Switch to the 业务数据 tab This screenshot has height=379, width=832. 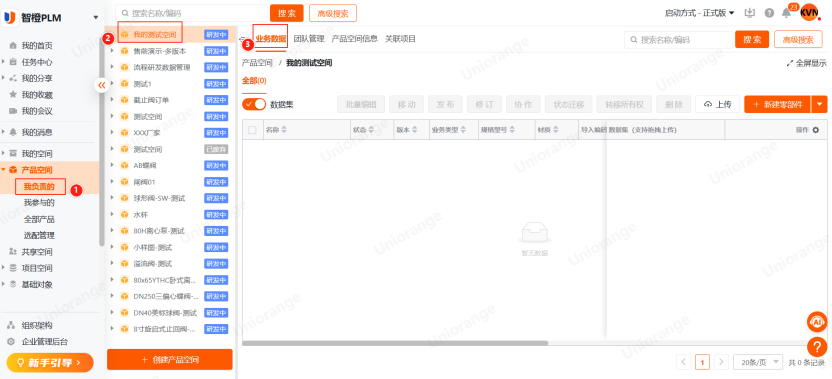pyautogui.click(x=270, y=39)
